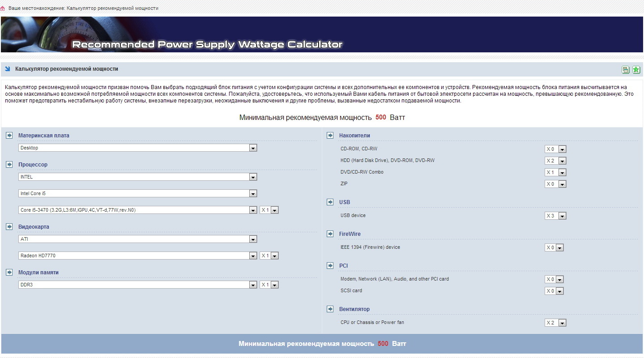Click the arrow icon beside Накопители

tap(330, 135)
